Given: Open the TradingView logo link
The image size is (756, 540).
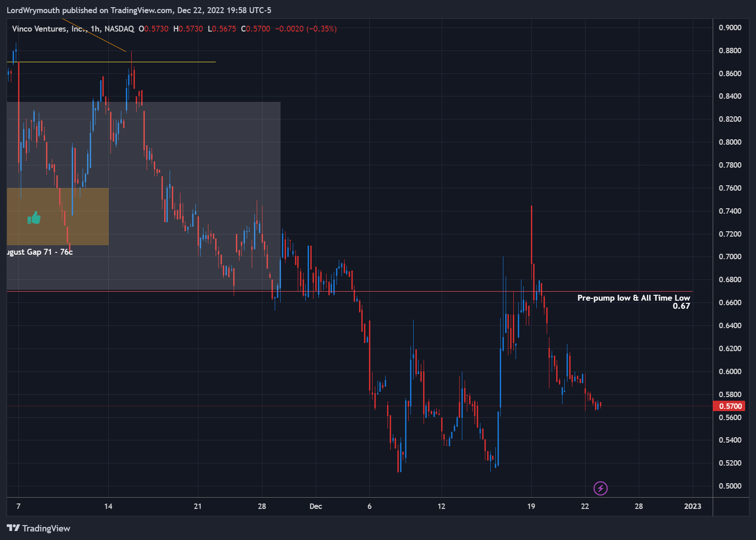Looking at the screenshot, I should (x=38, y=528).
